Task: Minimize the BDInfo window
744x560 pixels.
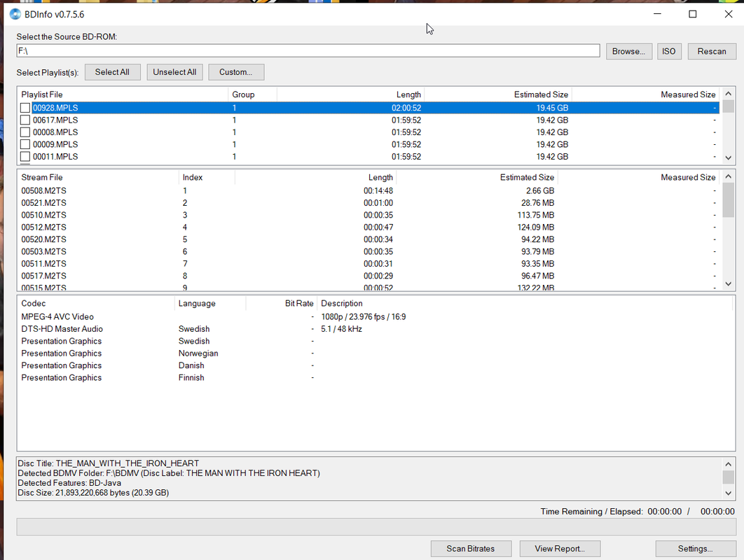Action: pyautogui.click(x=657, y=14)
